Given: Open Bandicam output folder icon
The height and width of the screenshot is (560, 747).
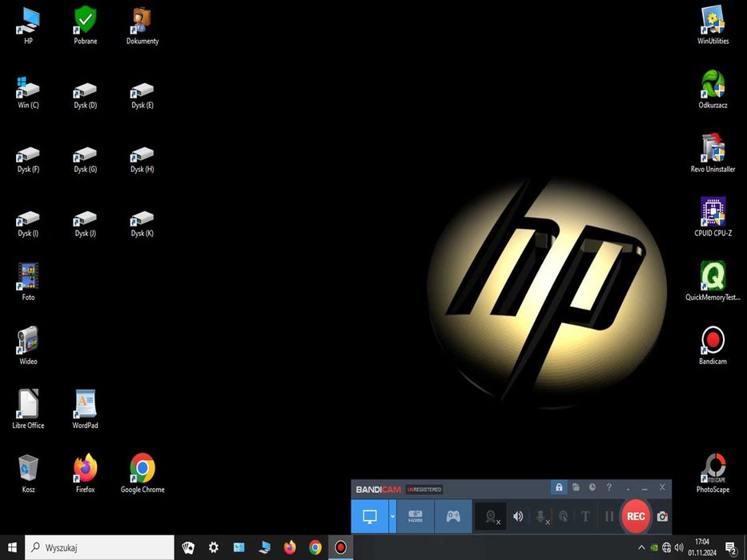Looking at the screenshot, I should 576,487.
